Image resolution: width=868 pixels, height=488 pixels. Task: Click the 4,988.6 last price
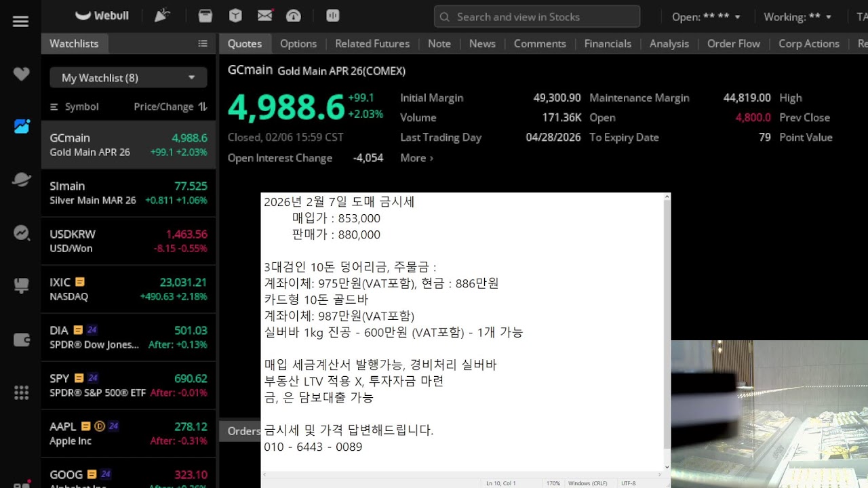point(286,107)
